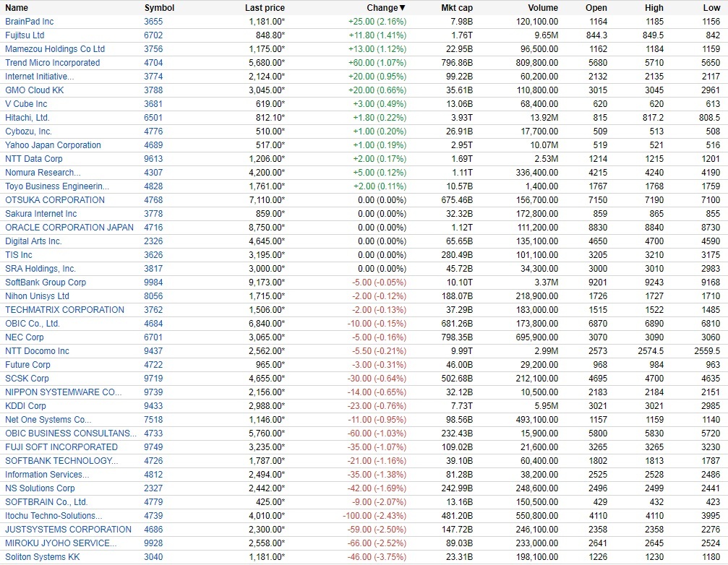Open the Cybozu, Inc. link
This screenshot has height=565, width=728.
pos(28,131)
